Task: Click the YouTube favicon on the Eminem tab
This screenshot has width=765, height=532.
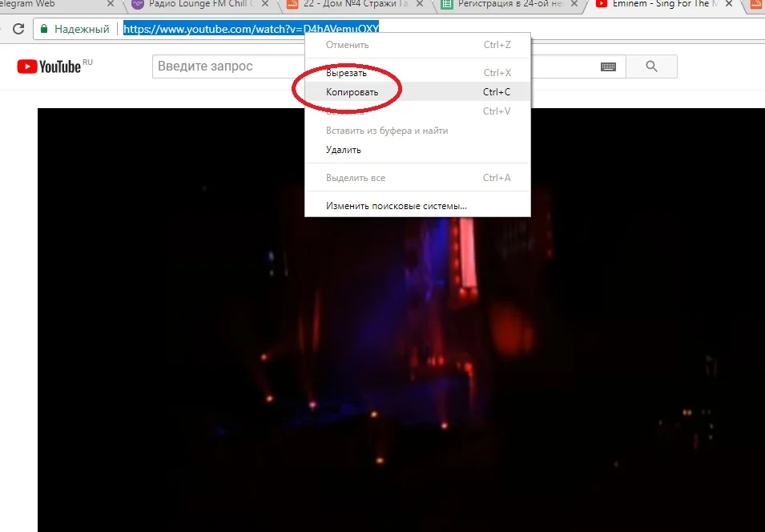Action: [600, 5]
